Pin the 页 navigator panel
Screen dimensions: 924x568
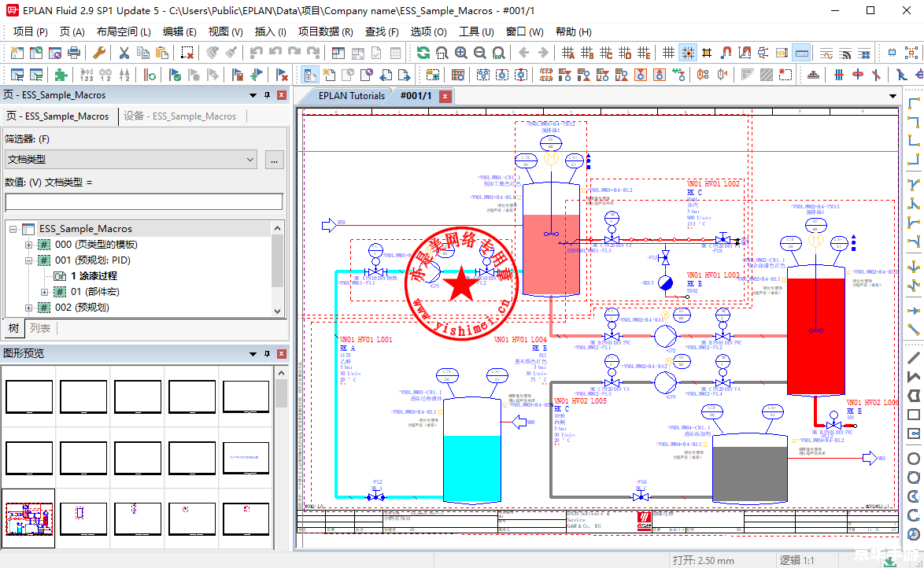click(x=267, y=95)
